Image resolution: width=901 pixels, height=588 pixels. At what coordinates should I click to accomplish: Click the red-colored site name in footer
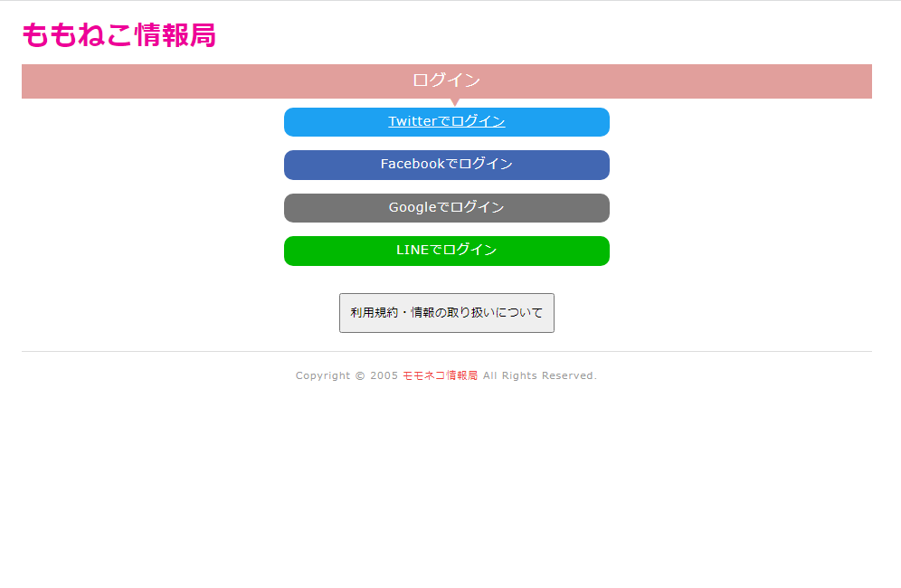click(450, 375)
